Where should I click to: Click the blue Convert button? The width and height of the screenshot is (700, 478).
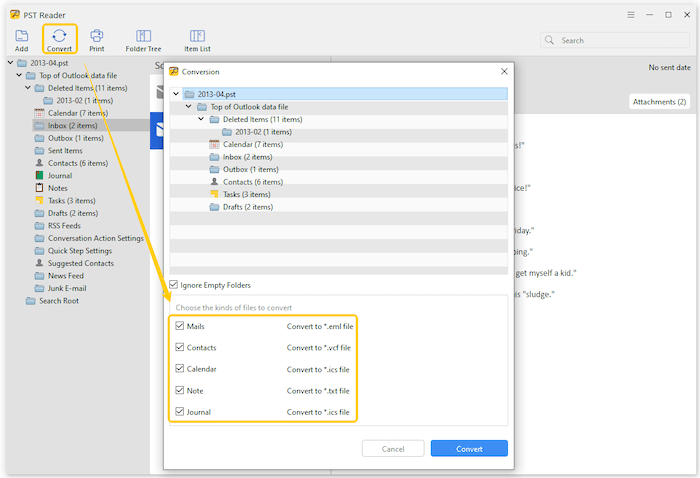pyautogui.click(x=469, y=449)
